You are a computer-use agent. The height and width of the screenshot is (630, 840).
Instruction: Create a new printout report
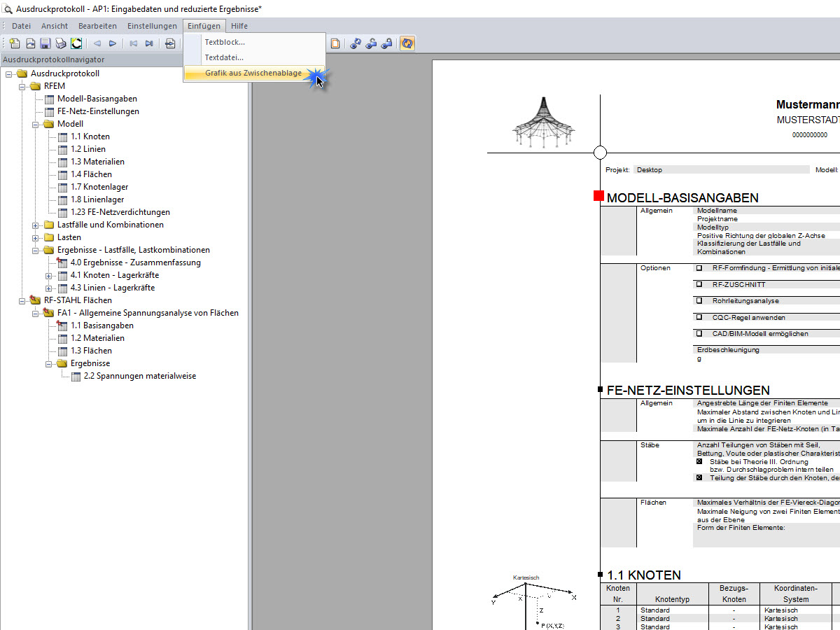point(15,43)
